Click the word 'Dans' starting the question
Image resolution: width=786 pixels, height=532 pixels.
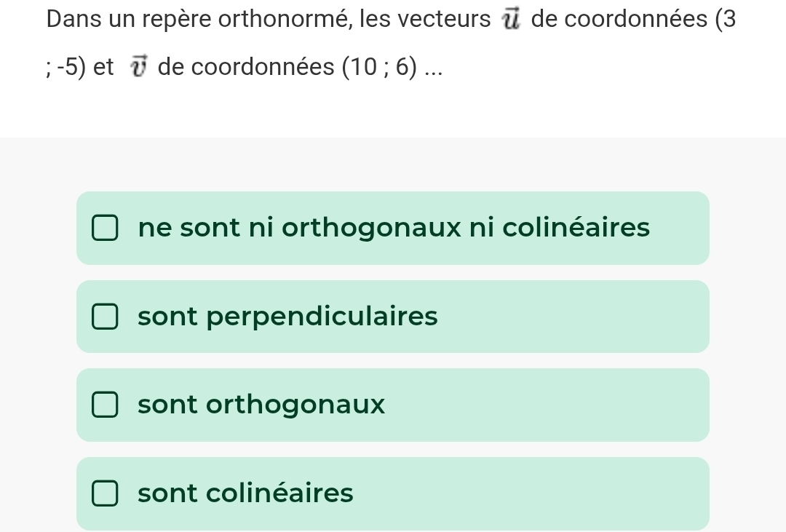tap(72, 20)
